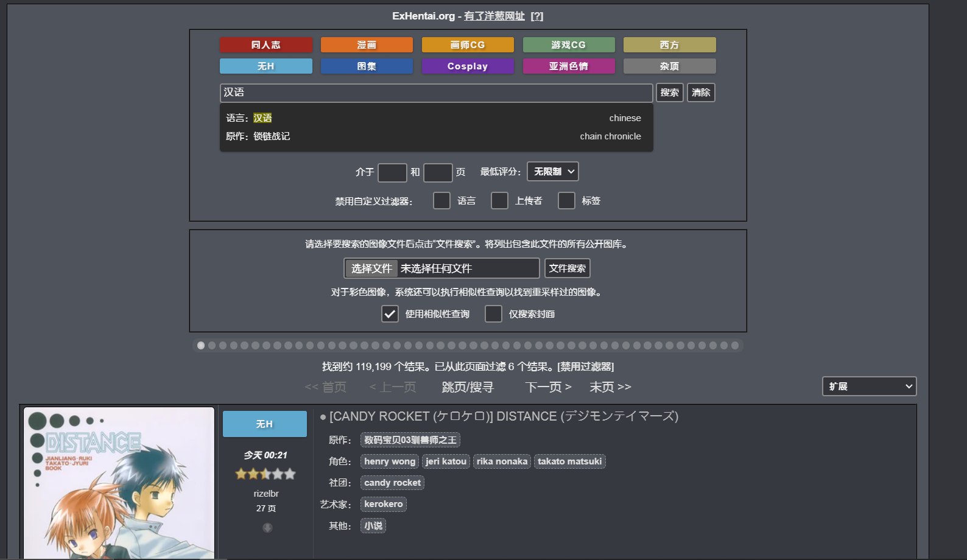Open uploader rizelbr's name
The image size is (967, 560).
pyautogui.click(x=266, y=494)
